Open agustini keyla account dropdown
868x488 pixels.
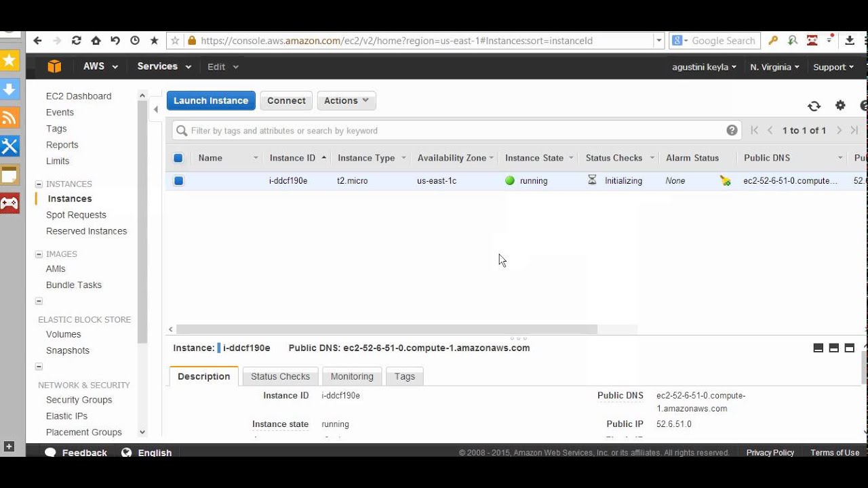pos(704,67)
